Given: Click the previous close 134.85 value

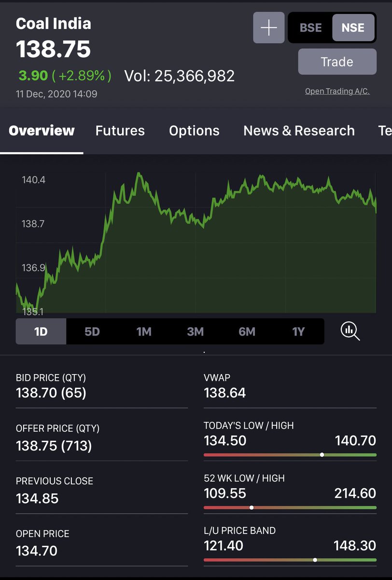Looking at the screenshot, I should (37, 498).
